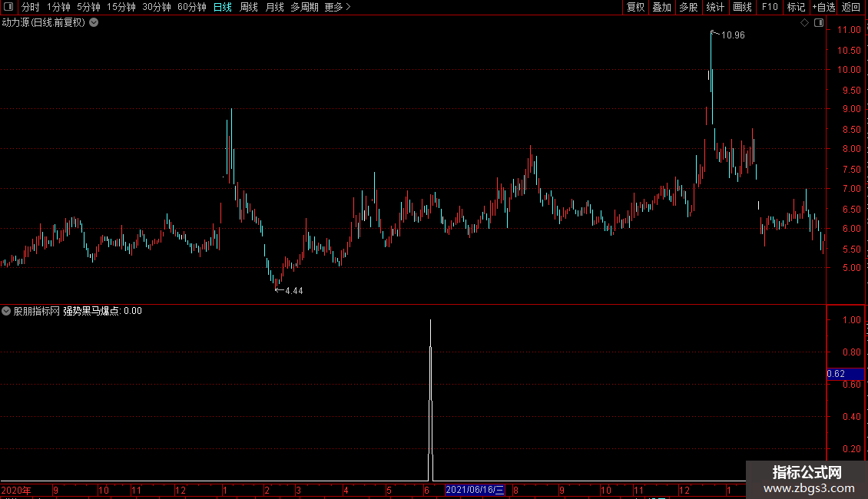Switch to 分时 intraday view
The width and height of the screenshot is (868, 499).
(x=31, y=7)
